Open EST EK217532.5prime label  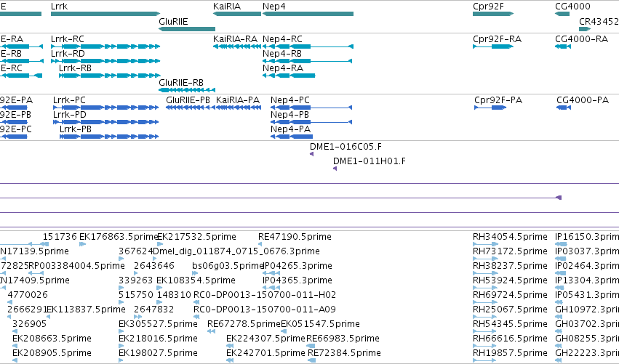point(196,237)
